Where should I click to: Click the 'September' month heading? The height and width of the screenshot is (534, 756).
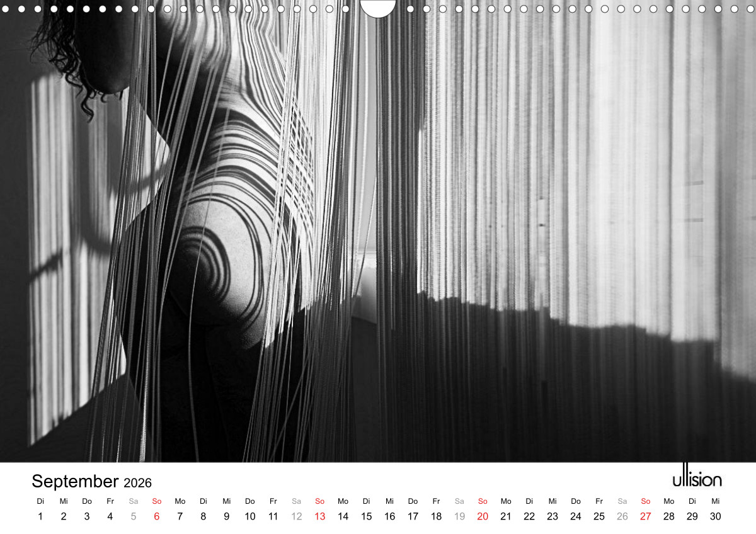tap(75, 482)
